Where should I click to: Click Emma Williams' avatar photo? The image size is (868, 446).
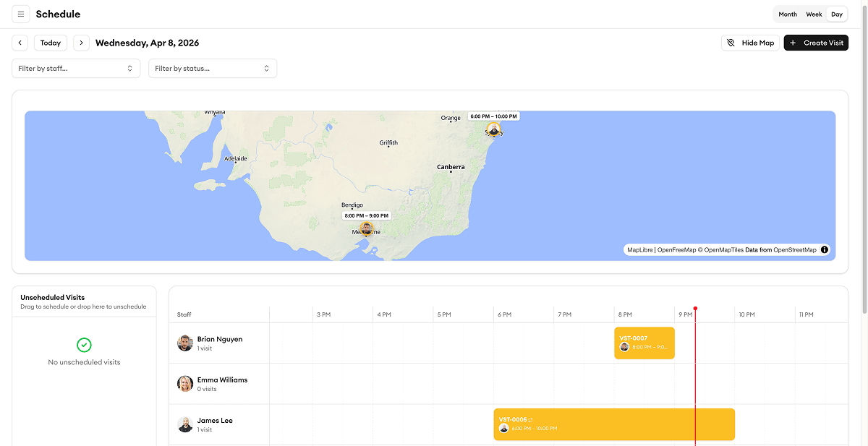pyautogui.click(x=185, y=383)
